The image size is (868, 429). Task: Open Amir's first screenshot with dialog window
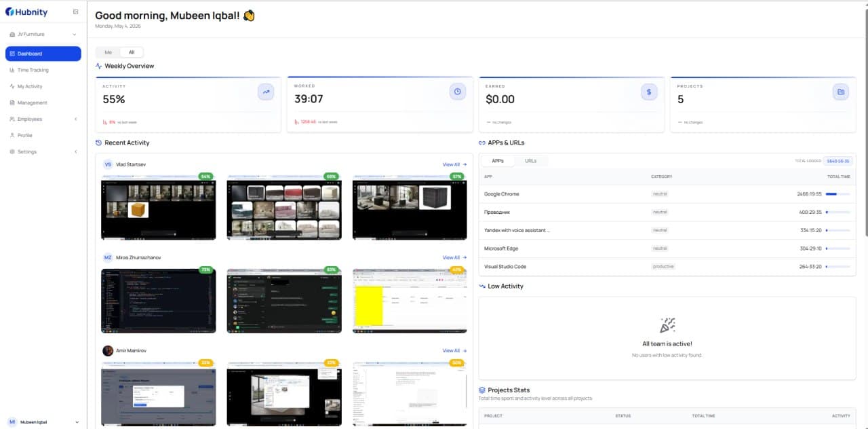(159, 394)
